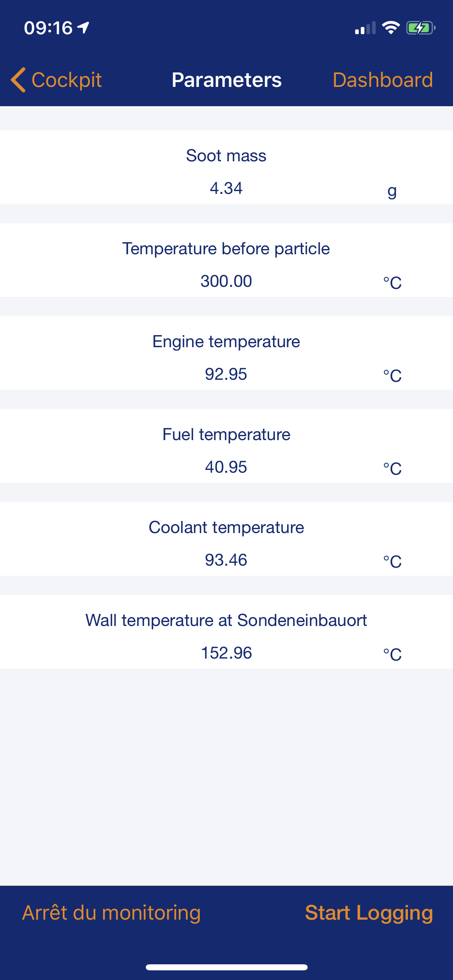Select Wall temperature at Sondeneinbauort row

point(226,632)
